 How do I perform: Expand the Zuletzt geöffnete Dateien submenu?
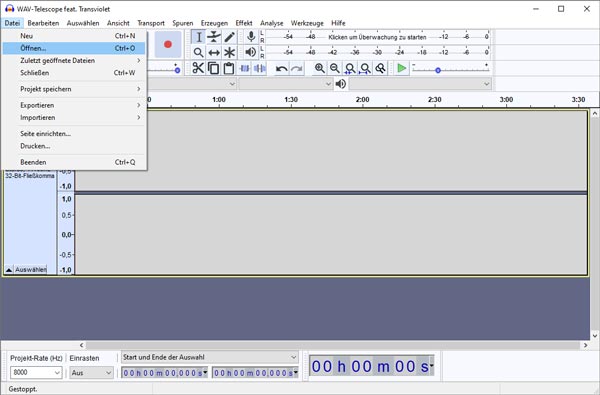pyautogui.click(x=74, y=60)
